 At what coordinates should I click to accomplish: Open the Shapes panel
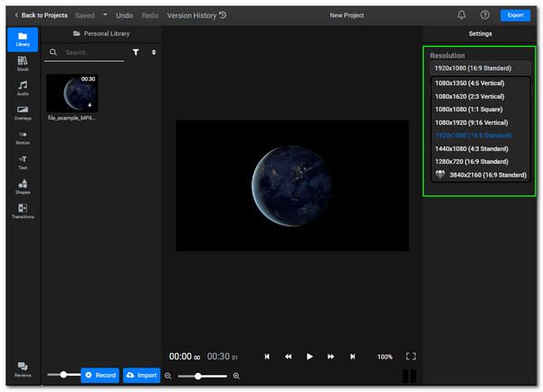(x=22, y=186)
